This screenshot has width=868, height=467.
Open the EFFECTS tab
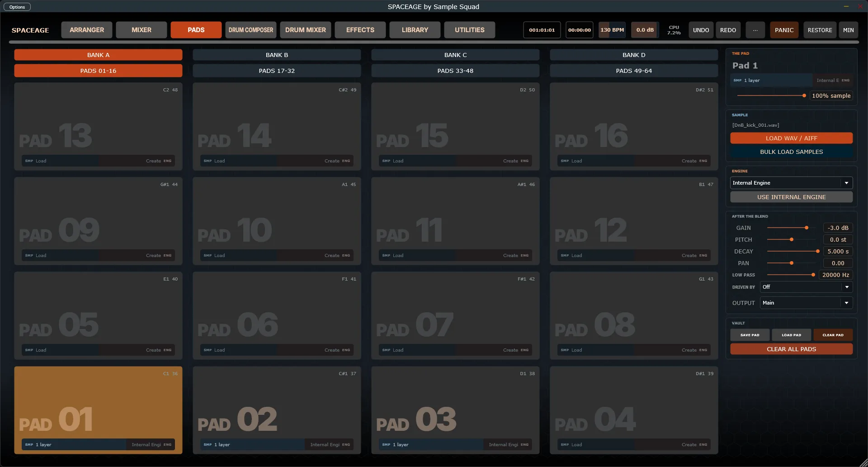point(360,30)
